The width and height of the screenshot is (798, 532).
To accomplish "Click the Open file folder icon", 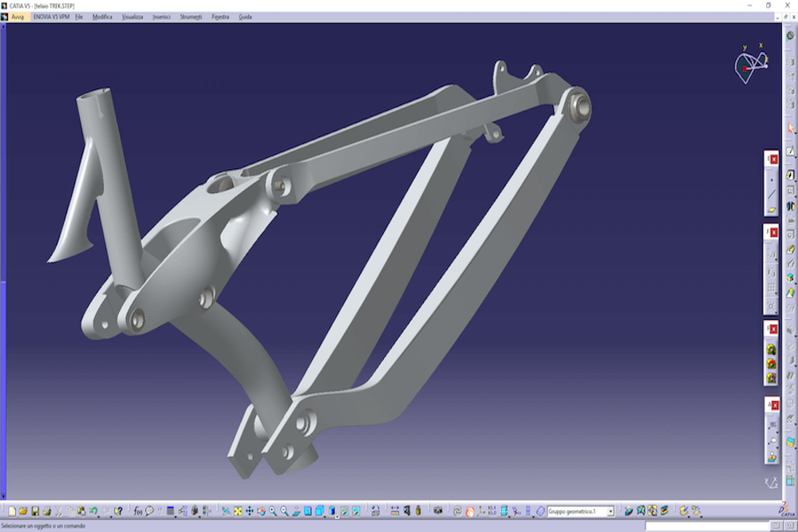I will point(23,511).
